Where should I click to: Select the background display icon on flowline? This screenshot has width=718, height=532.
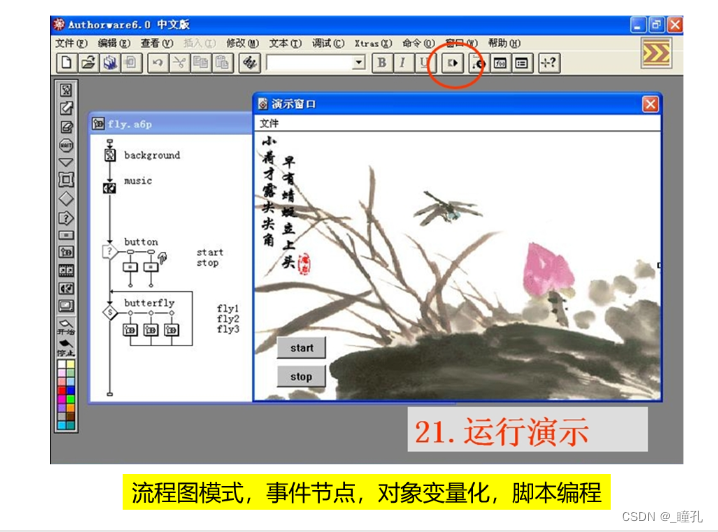[110, 155]
